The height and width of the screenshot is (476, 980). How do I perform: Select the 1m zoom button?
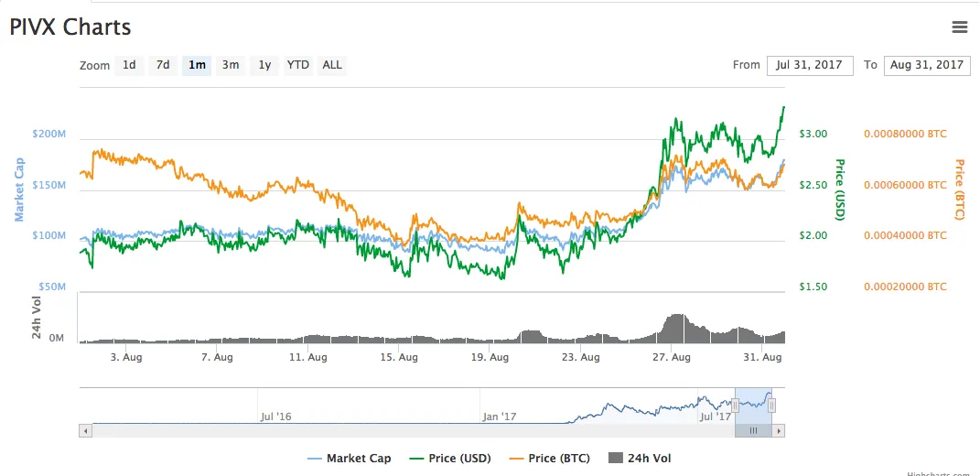(197, 65)
